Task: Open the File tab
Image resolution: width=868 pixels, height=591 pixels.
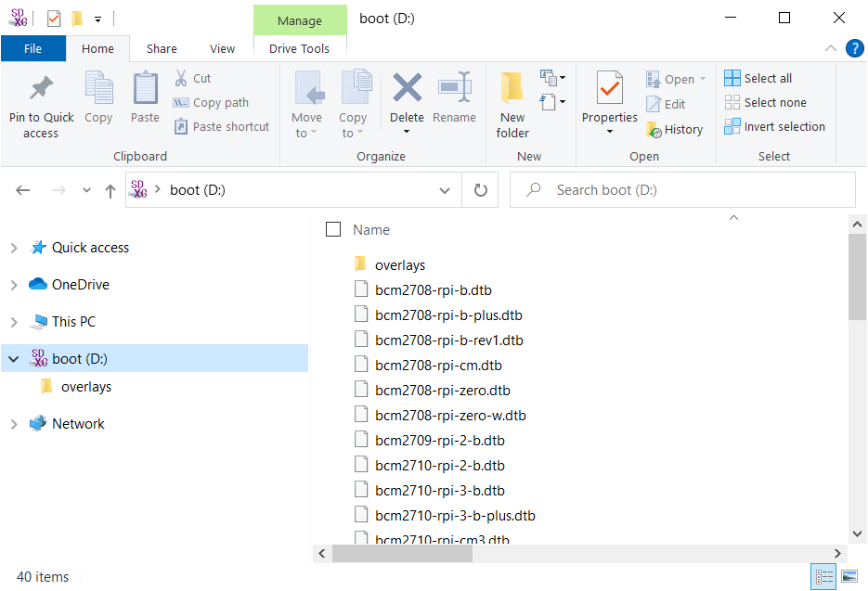Action: [33, 48]
